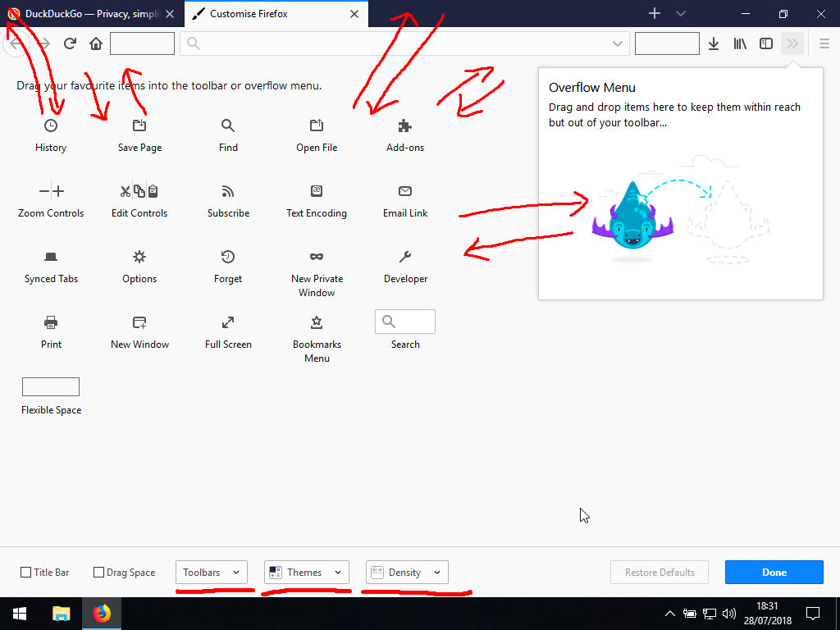
Task: Select the Open File icon
Action: coord(317,126)
